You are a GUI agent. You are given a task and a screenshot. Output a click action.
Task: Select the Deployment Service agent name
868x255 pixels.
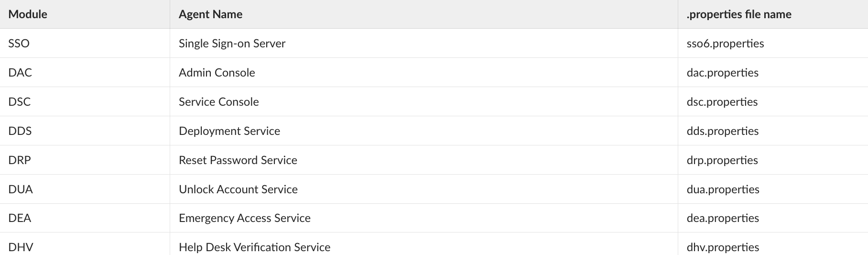tap(229, 131)
